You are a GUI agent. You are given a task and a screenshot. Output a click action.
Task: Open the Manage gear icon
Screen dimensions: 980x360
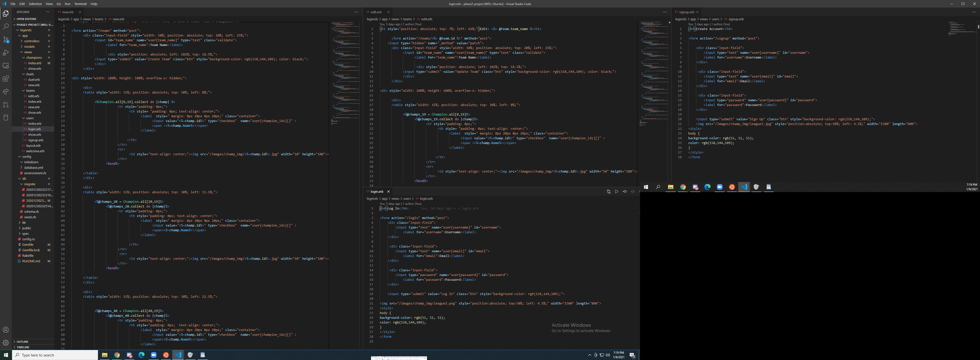coord(6,343)
